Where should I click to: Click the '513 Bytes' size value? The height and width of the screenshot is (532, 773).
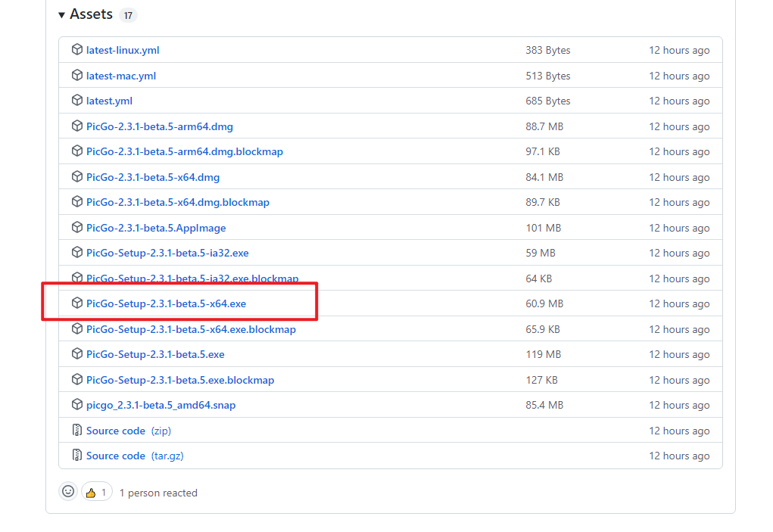point(547,76)
